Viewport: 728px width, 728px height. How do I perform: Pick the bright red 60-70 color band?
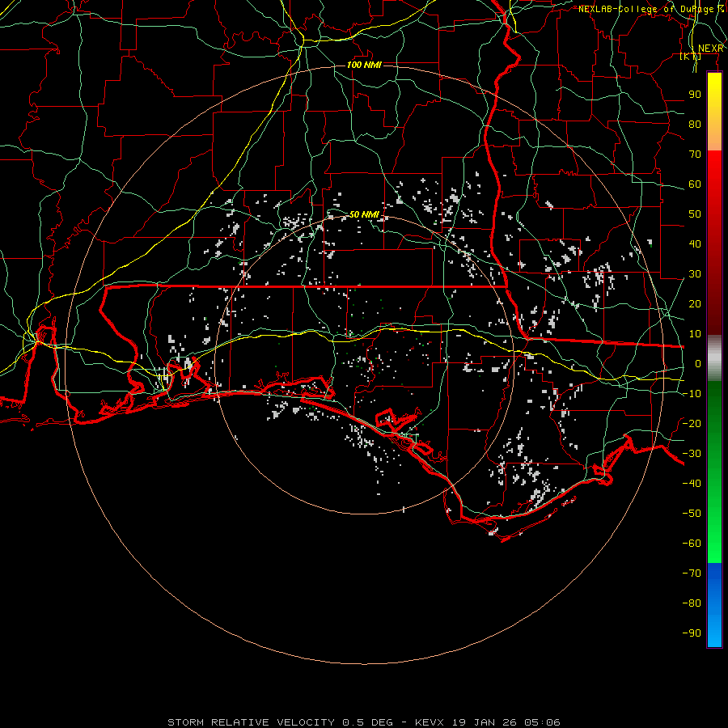pos(714,166)
